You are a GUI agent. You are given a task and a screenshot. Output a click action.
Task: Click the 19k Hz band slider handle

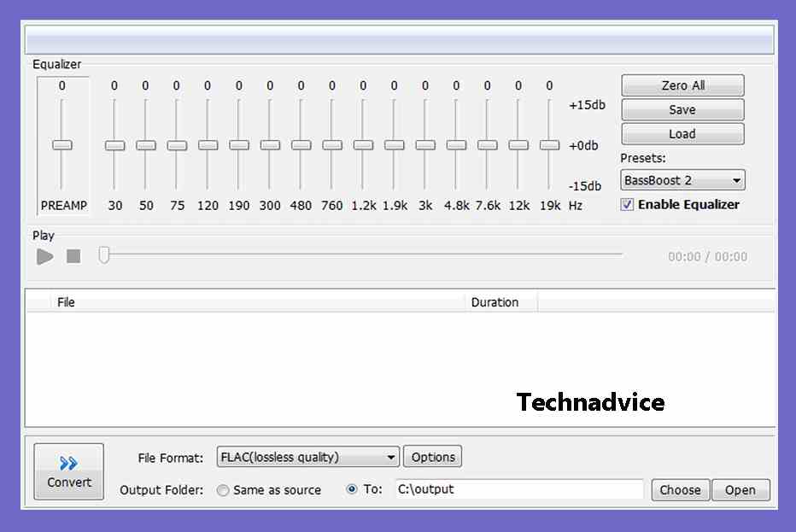click(549, 145)
